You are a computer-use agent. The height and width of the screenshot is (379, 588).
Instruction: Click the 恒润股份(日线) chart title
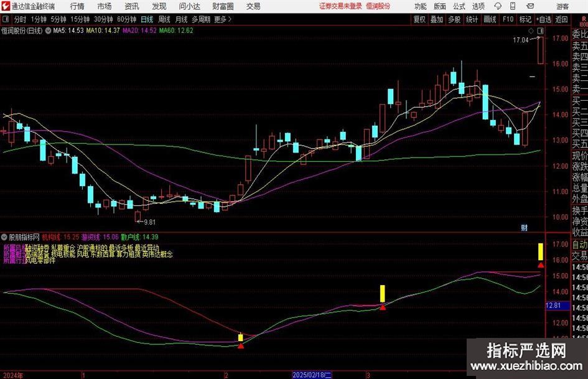(22, 30)
